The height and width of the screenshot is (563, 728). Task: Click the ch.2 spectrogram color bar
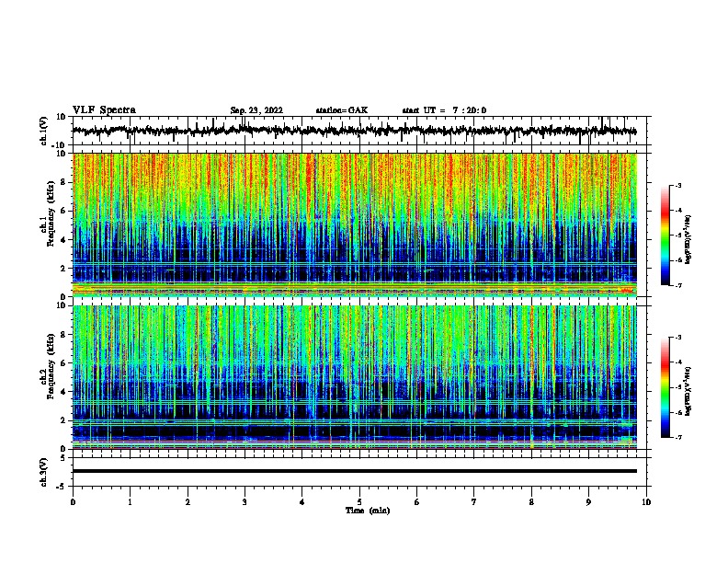pos(665,387)
